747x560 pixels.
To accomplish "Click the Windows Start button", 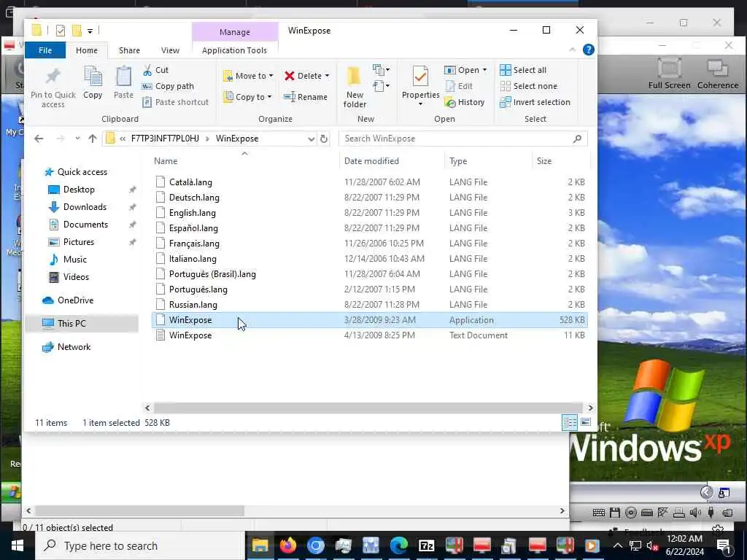I will coord(18,545).
